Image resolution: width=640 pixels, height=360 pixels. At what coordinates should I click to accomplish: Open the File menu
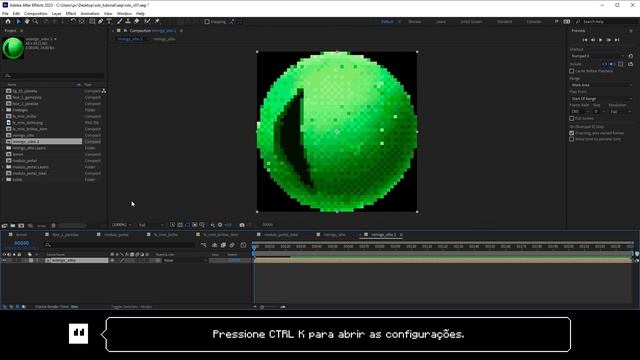coord(5,13)
